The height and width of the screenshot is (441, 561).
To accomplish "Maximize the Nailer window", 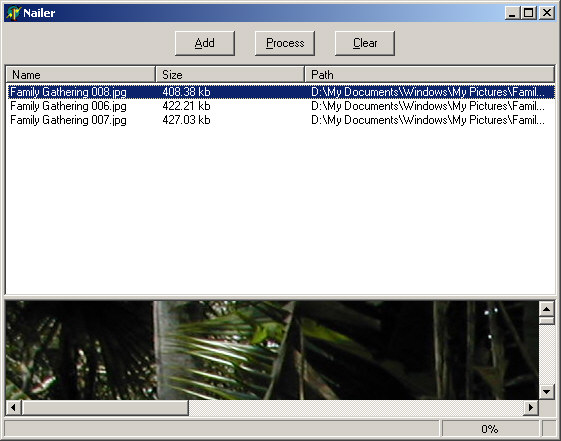I will point(529,13).
